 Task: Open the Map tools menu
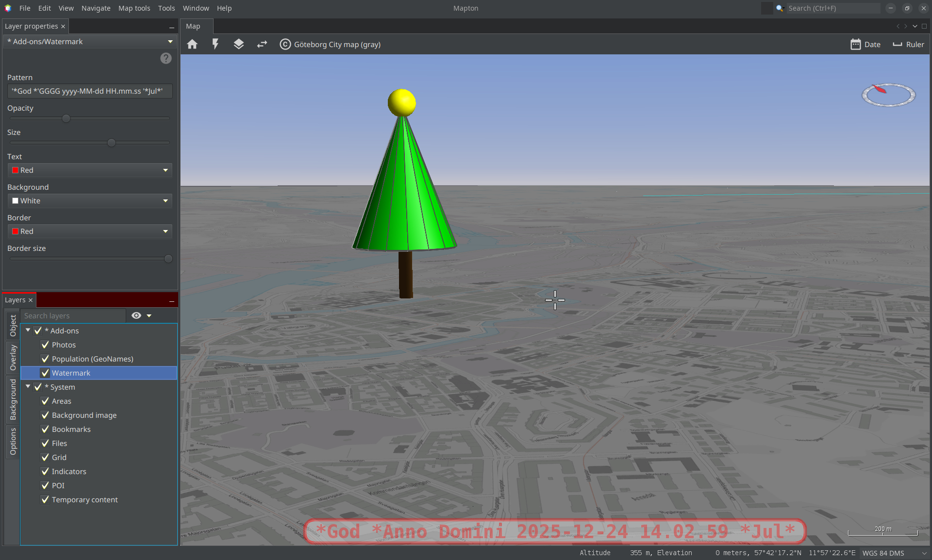(x=134, y=8)
